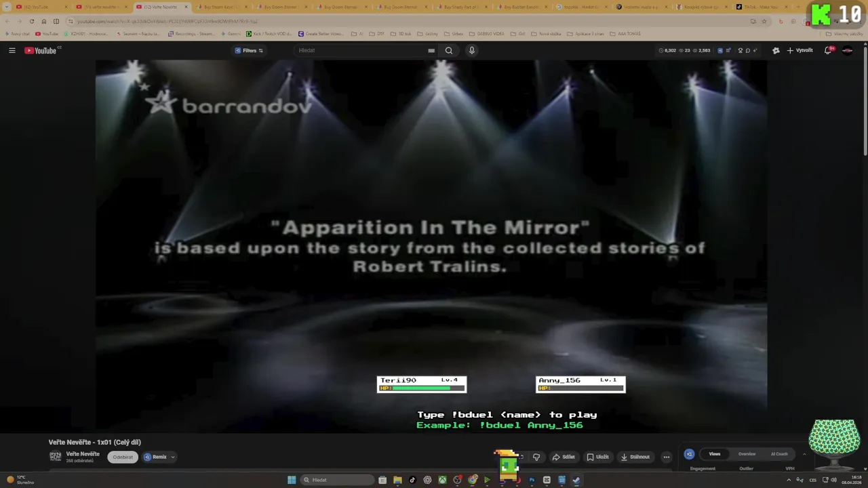Show hidden system tray icons

788,480
